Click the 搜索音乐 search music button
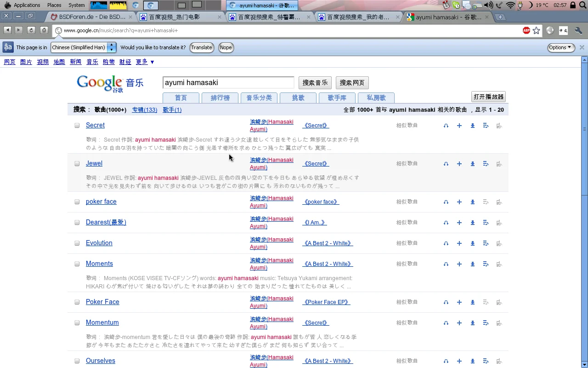This screenshot has width=588, height=368. pyautogui.click(x=315, y=83)
